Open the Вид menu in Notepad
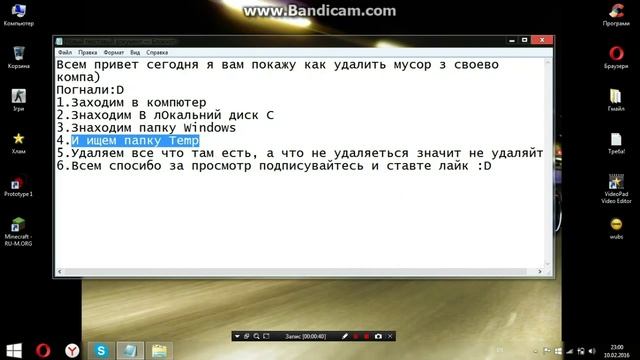Viewport: 640px width, 360px height. tap(135, 52)
